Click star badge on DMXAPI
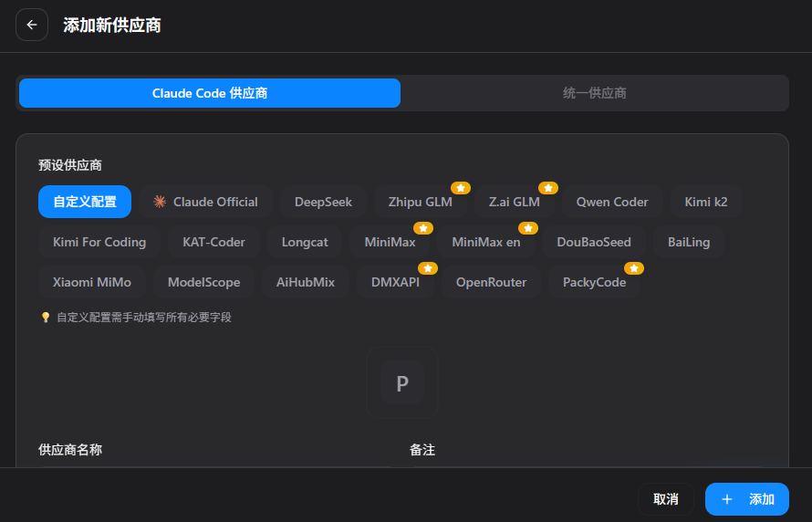Screen dimensions: 812x522 coord(428,268)
